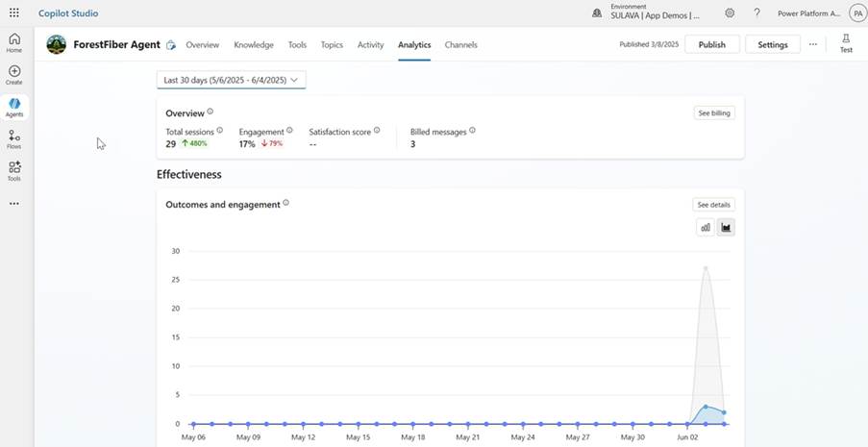This screenshot has width=868, height=447.
Task: Go to Home in left sidebar
Action: pos(14,43)
